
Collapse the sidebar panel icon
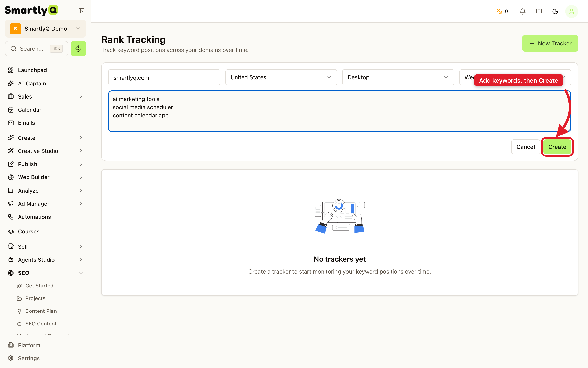pos(81,11)
